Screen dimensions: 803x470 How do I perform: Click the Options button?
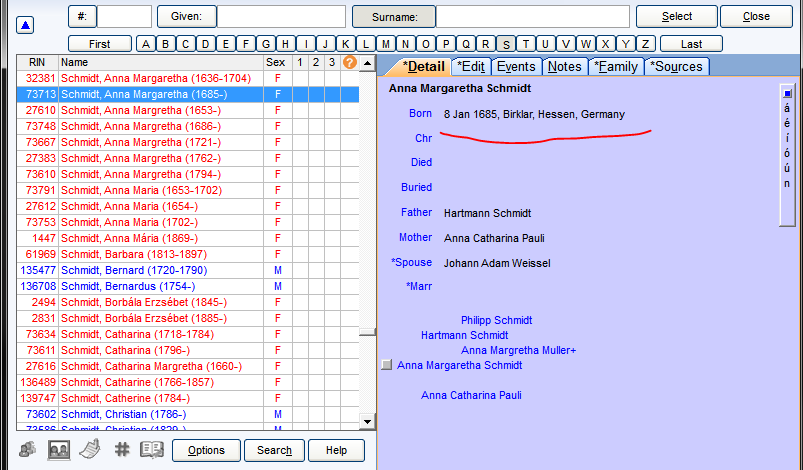(x=206, y=450)
